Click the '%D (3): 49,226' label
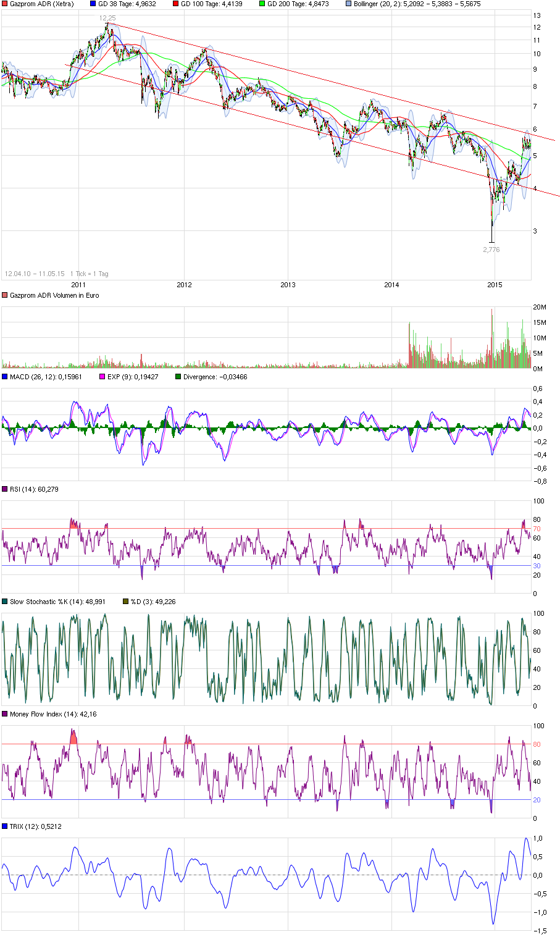 pyautogui.click(x=153, y=602)
